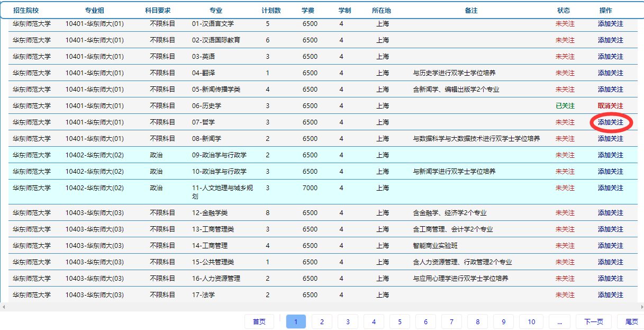Click the 计划数 column header

(x=271, y=11)
